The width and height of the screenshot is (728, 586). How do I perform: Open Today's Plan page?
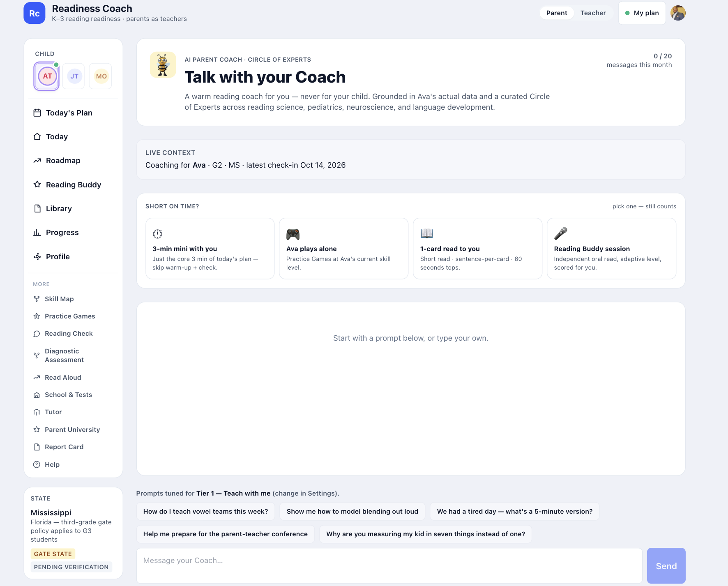coord(73,113)
